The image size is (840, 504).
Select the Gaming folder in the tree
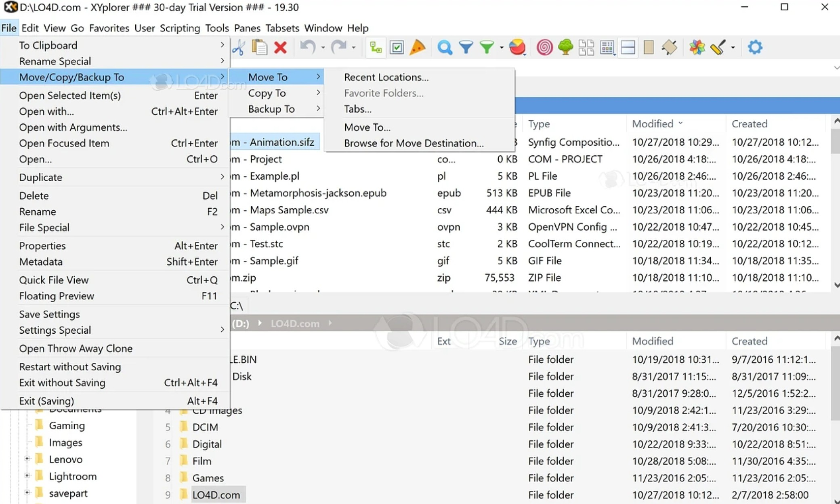[67, 426]
